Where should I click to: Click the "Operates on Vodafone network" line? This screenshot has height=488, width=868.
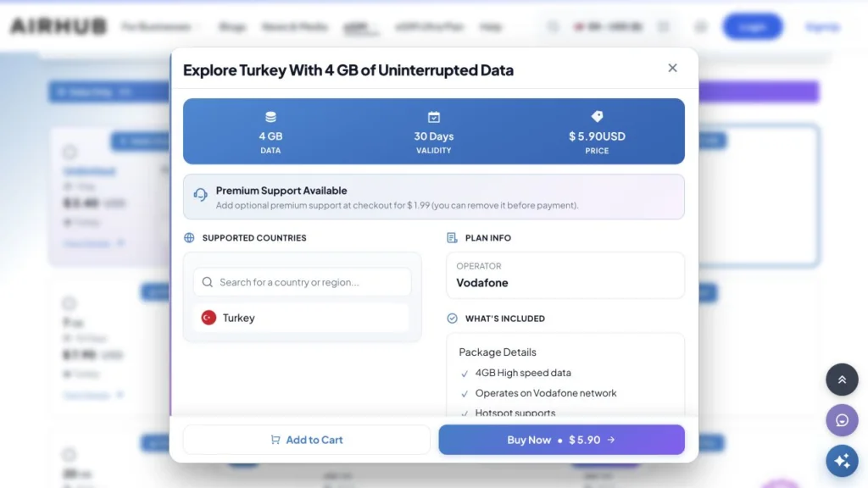546,393
